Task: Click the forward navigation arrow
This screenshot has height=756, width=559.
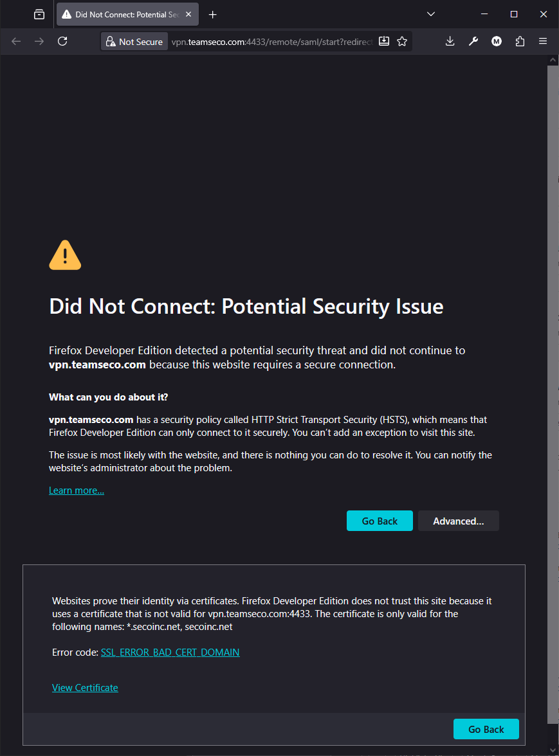Action: pos(39,41)
